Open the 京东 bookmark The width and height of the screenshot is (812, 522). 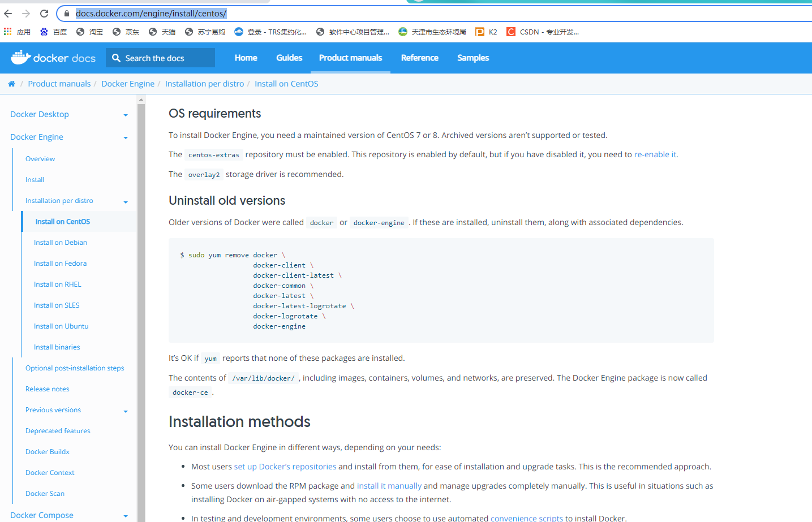coord(126,32)
